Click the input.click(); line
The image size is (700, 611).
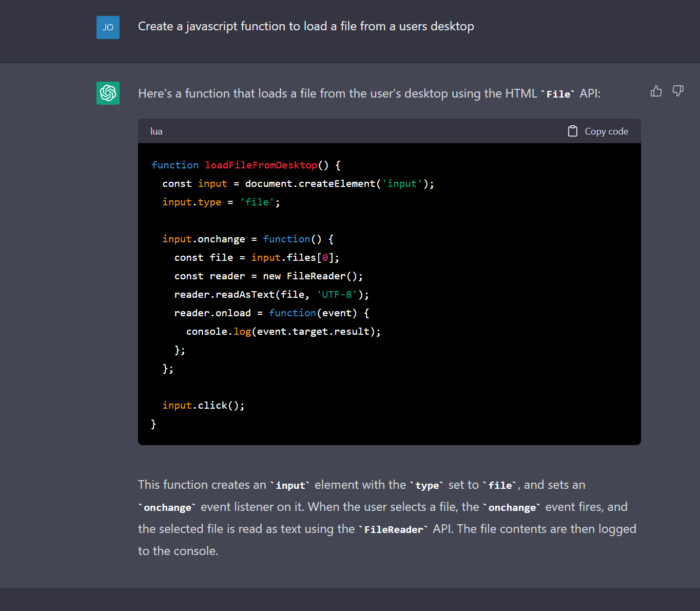point(203,405)
